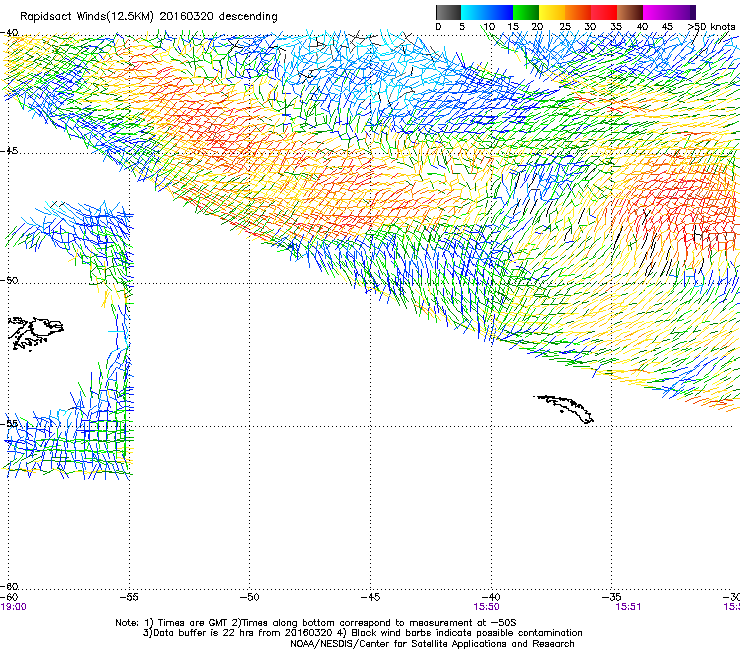Image resolution: width=740 pixels, height=650 pixels.
Task: Click the "5" value under the color legend
Action: (462, 27)
